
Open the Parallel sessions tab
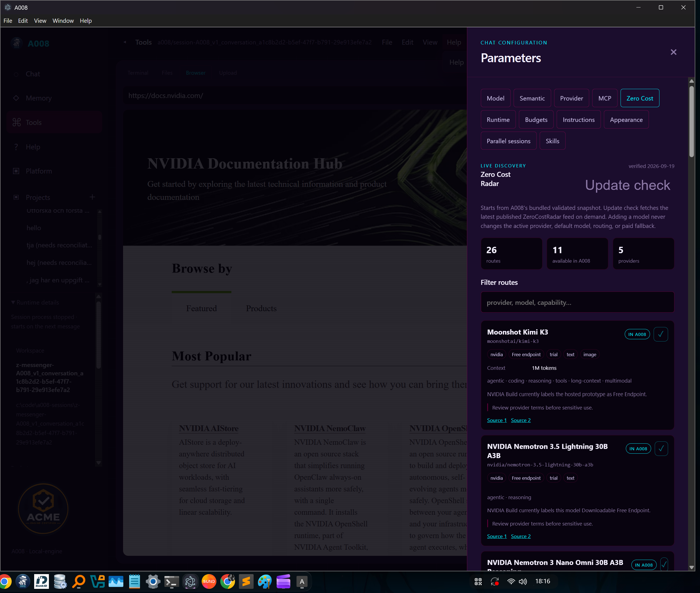[509, 141]
